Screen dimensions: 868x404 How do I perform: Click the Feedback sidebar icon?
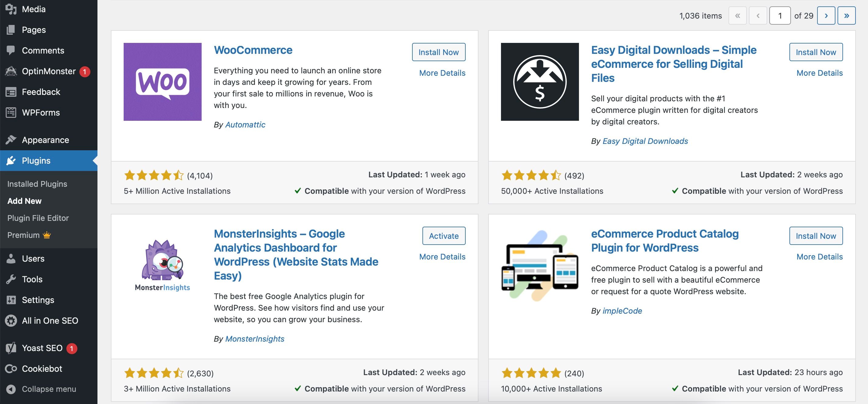coord(11,92)
